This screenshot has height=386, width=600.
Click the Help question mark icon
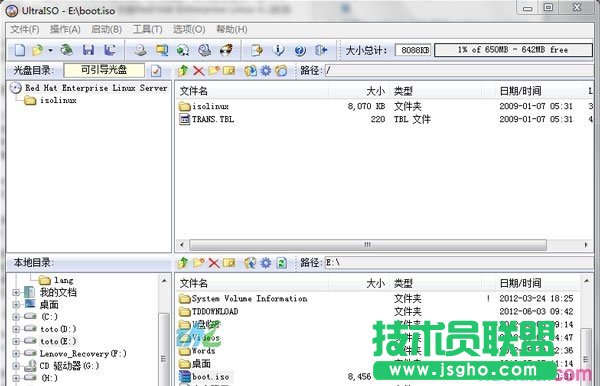(300, 50)
